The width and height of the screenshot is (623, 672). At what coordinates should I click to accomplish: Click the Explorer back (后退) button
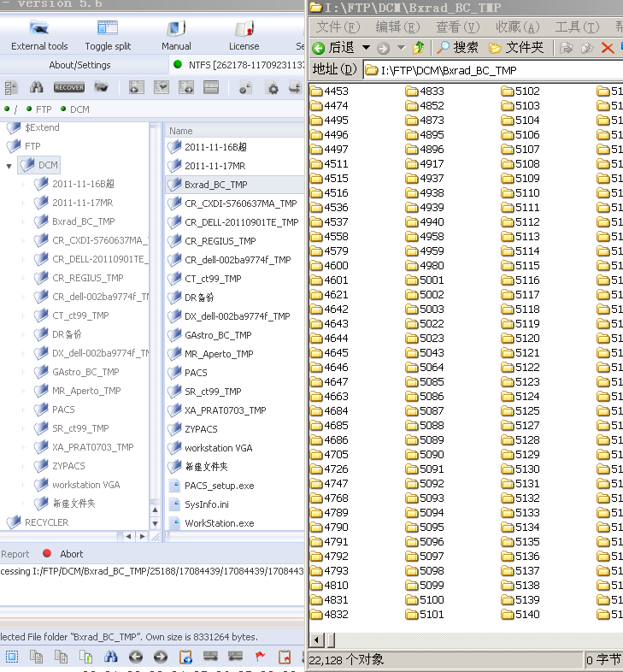[334, 48]
